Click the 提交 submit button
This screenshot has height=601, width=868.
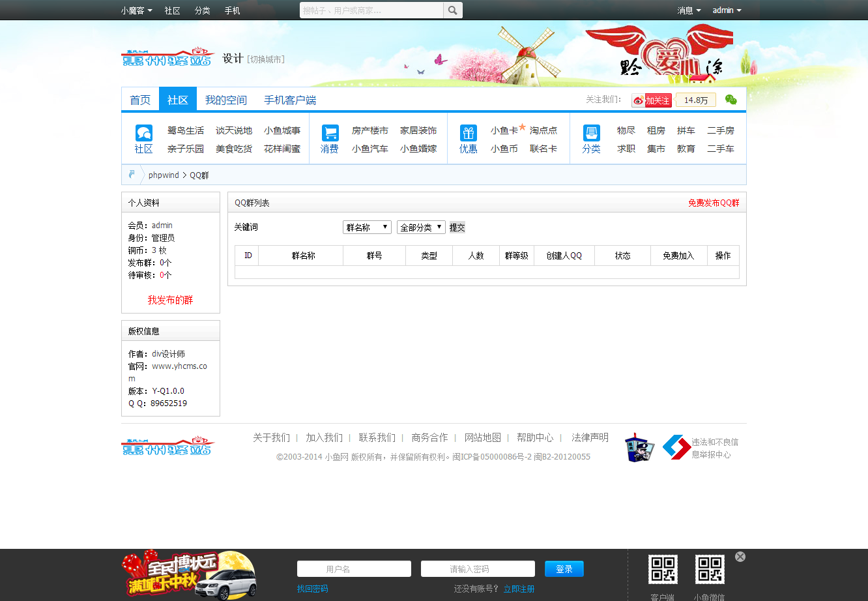tap(457, 227)
